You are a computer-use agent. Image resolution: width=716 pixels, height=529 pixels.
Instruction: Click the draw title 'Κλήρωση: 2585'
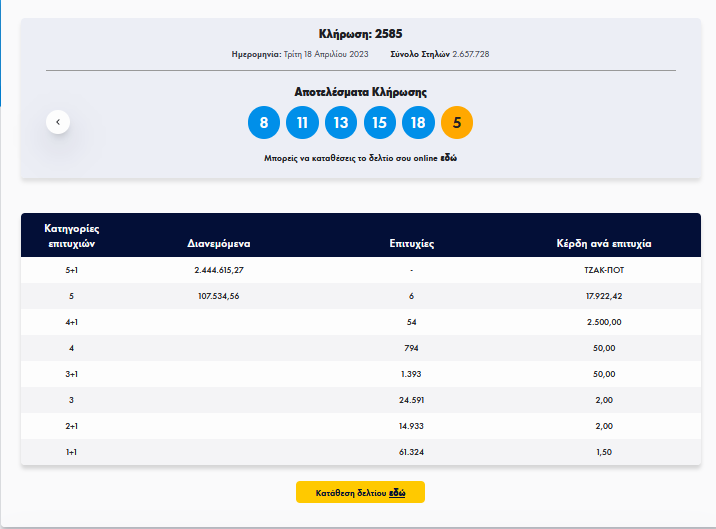click(x=360, y=34)
